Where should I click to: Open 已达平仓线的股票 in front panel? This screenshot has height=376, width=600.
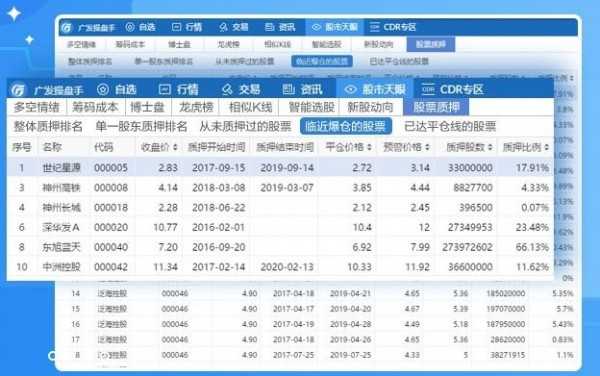click(x=450, y=126)
